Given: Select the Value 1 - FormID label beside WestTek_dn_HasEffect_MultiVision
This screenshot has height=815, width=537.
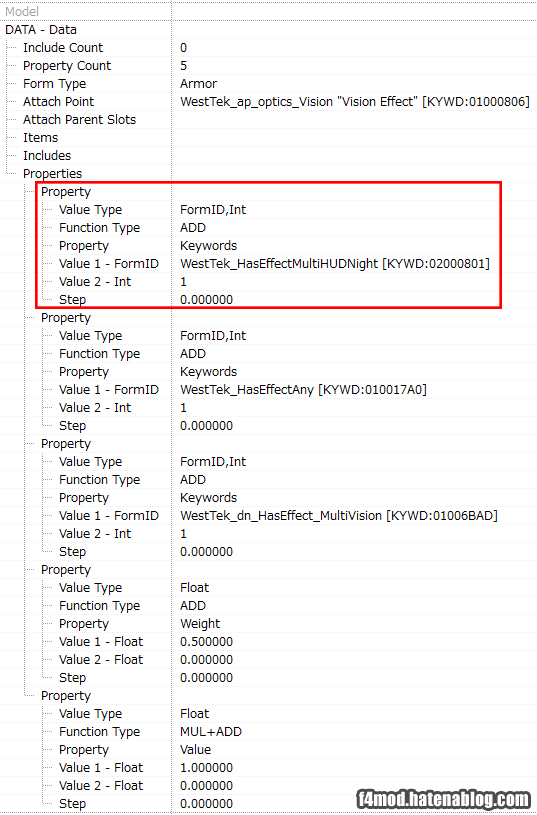Looking at the screenshot, I should [109, 516].
